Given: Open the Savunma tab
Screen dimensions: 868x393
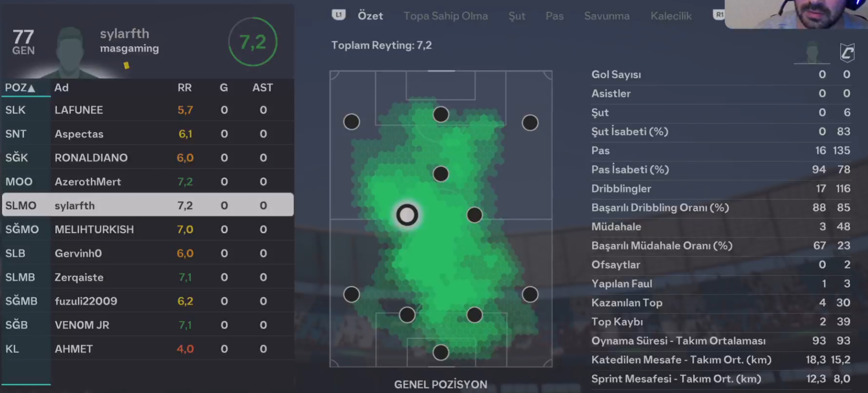Looking at the screenshot, I should pyautogui.click(x=607, y=16).
